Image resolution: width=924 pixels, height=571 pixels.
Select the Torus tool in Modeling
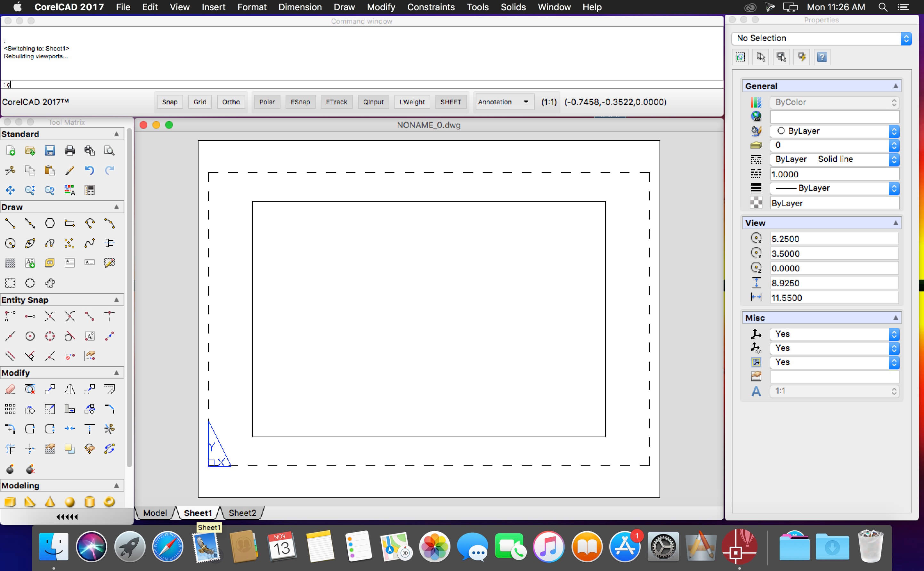109,502
